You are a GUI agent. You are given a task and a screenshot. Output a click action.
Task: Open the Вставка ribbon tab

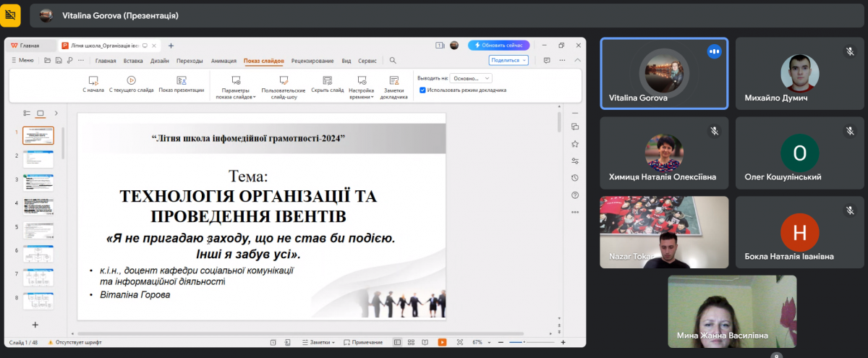(133, 61)
